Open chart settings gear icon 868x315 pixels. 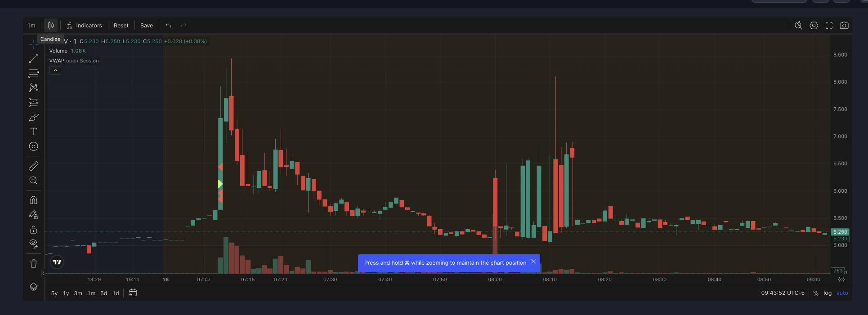[814, 26]
